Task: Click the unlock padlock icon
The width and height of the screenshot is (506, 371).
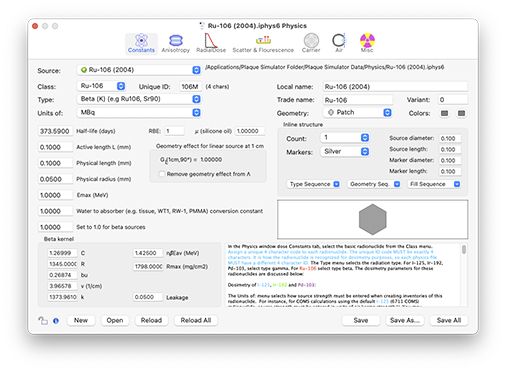Action: [x=43, y=321]
